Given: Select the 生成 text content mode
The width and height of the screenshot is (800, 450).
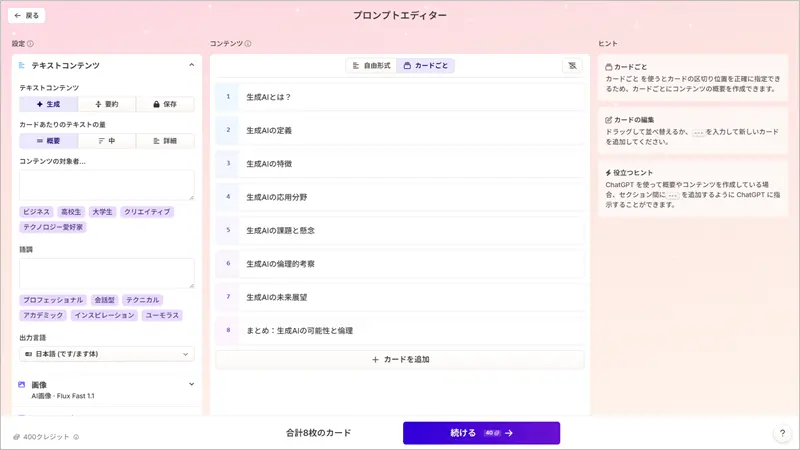Looking at the screenshot, I should 48,104.
